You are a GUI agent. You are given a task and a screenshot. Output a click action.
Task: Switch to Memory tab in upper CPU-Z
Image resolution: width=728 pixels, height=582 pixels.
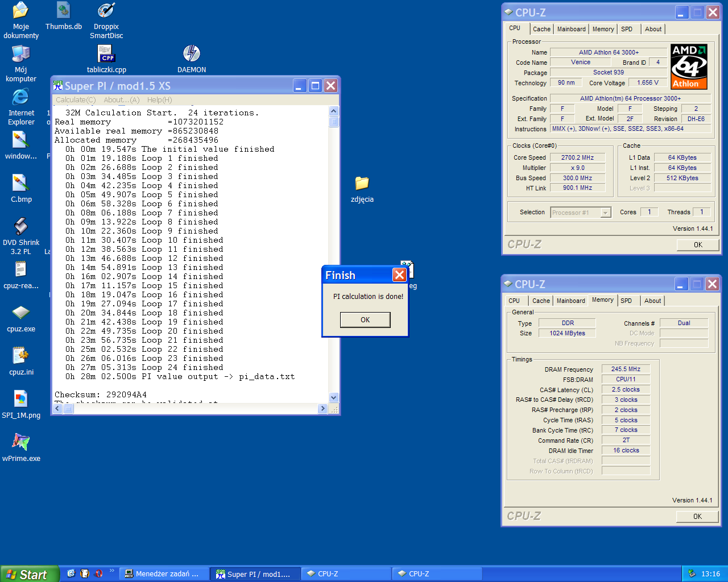coord(603,29)
